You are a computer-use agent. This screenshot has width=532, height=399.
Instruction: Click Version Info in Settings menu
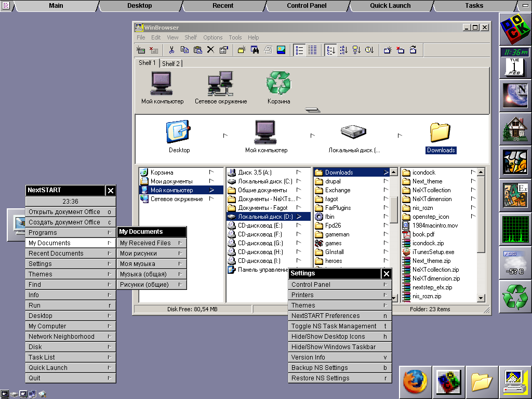(340, 357)
